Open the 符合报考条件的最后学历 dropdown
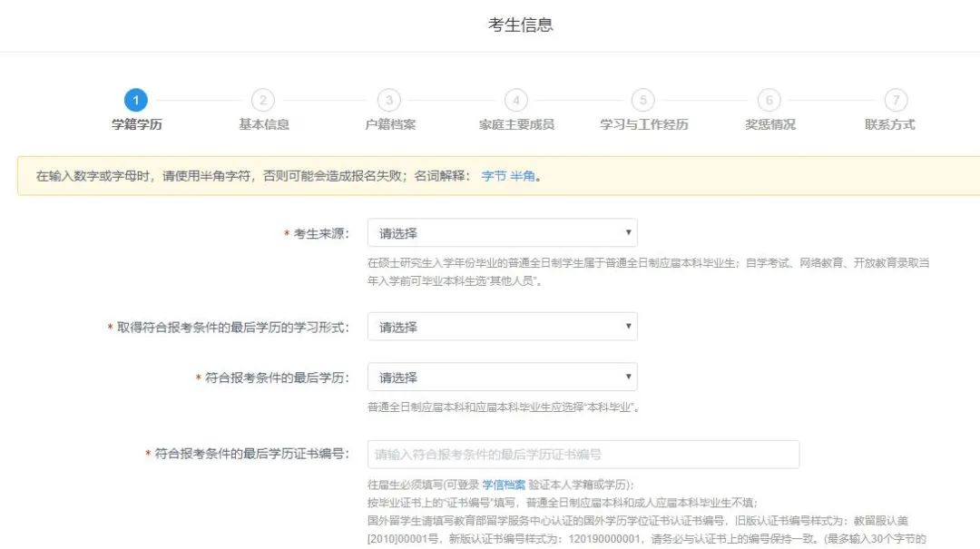The width and height of the screenshot is (980, 549). [502, 377]
